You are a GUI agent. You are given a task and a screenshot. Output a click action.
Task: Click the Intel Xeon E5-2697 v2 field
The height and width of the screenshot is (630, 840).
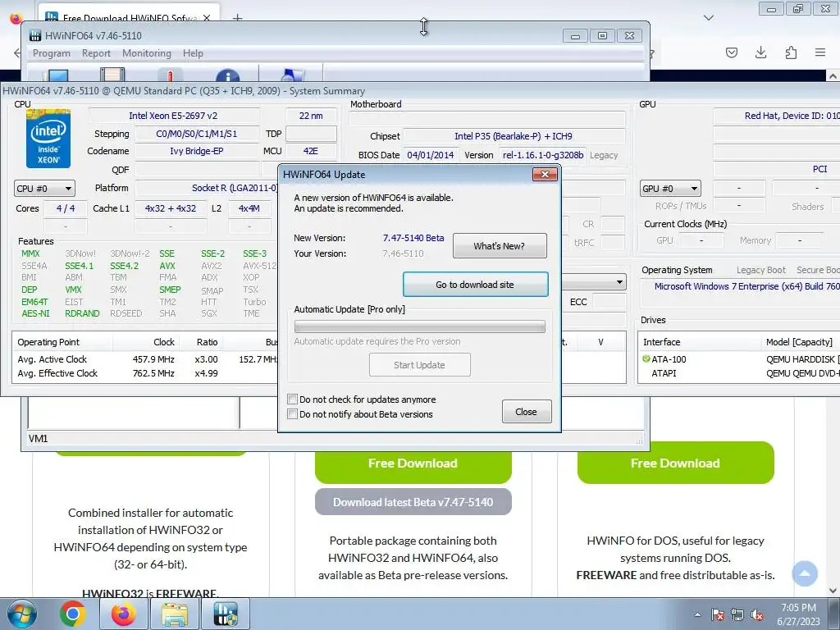click(x=174, y=116)
